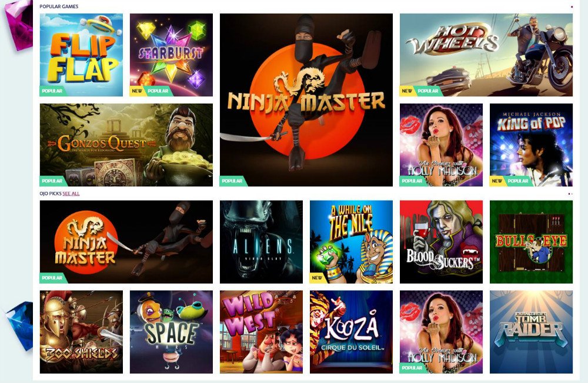Open the Aliens video slot tile
Screen dimensions: 588x383
coord(261,242)
